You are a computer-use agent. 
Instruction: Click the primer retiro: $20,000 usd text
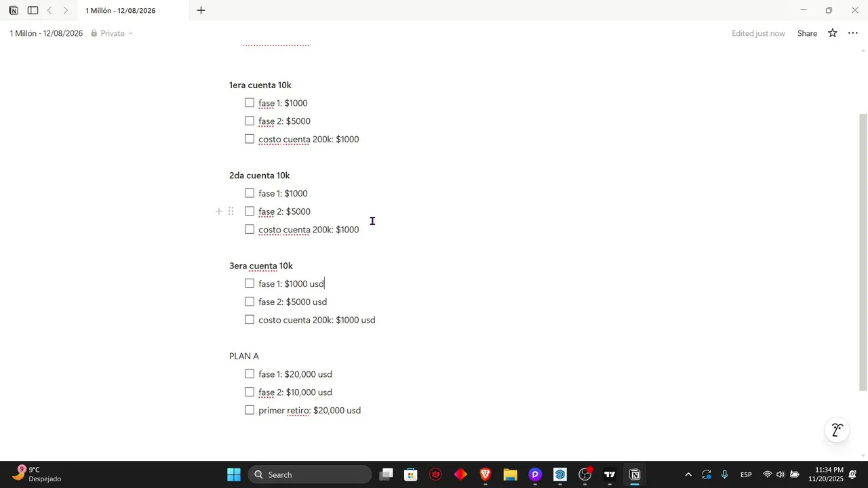click(x=310, y=410)
